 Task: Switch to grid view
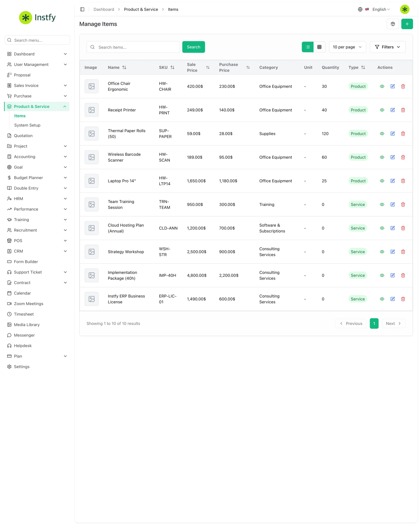pyautogui.click(x=319, y=47)
